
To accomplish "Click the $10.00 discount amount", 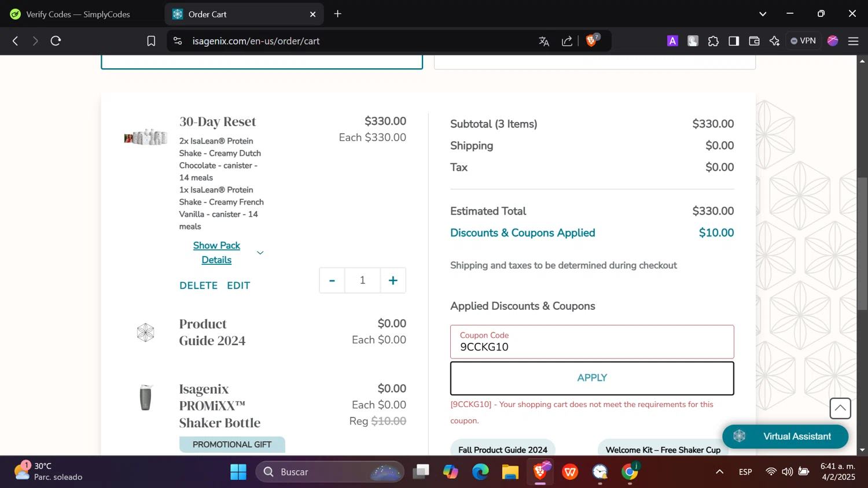I will pos(716,233).
